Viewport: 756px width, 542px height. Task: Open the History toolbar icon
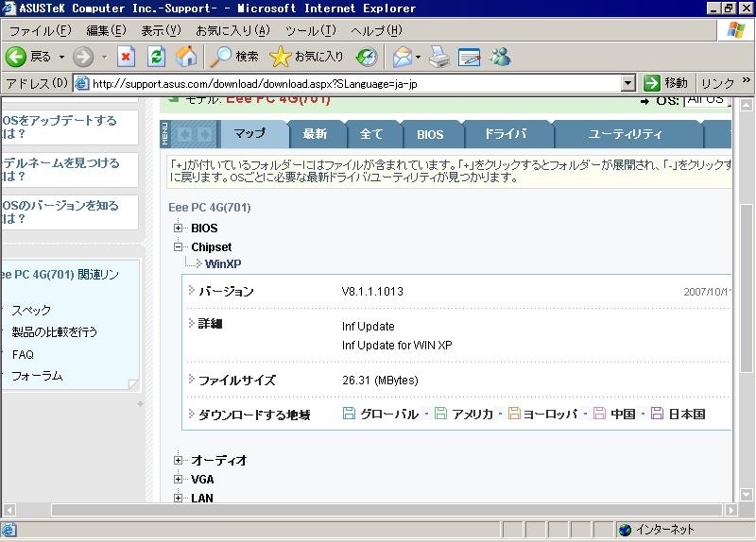tap(367, 57)
